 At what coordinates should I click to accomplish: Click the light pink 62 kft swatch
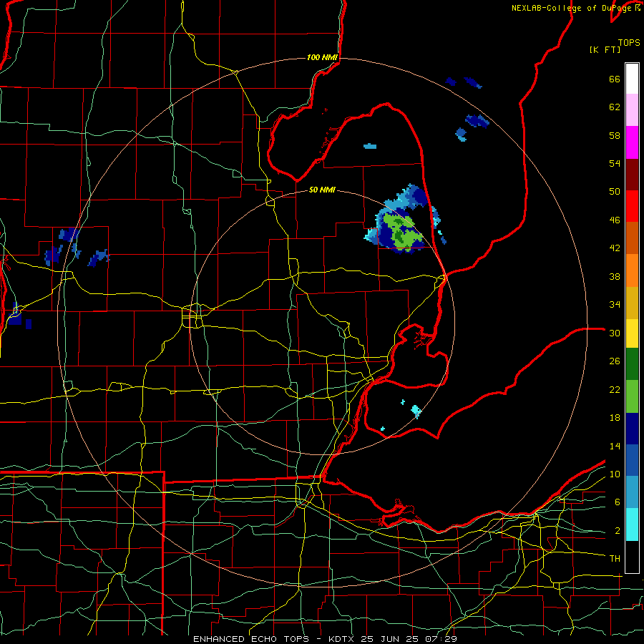[x=632, y=109]
